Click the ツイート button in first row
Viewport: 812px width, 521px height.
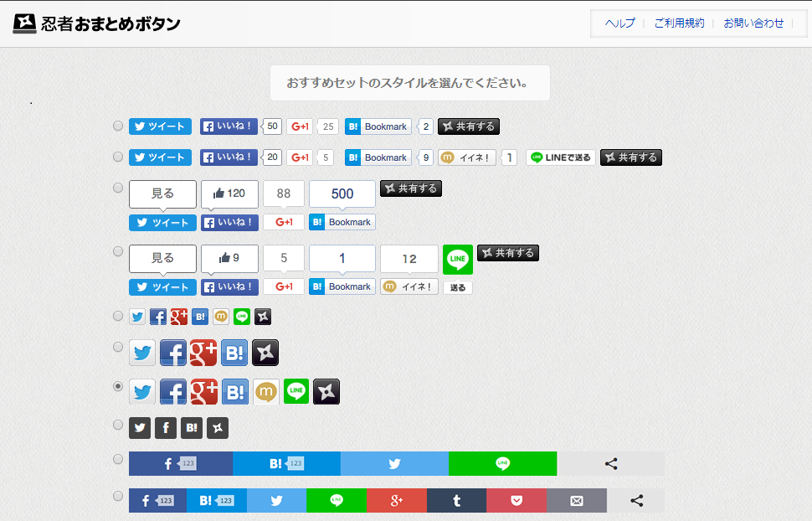tap(160, 126)
